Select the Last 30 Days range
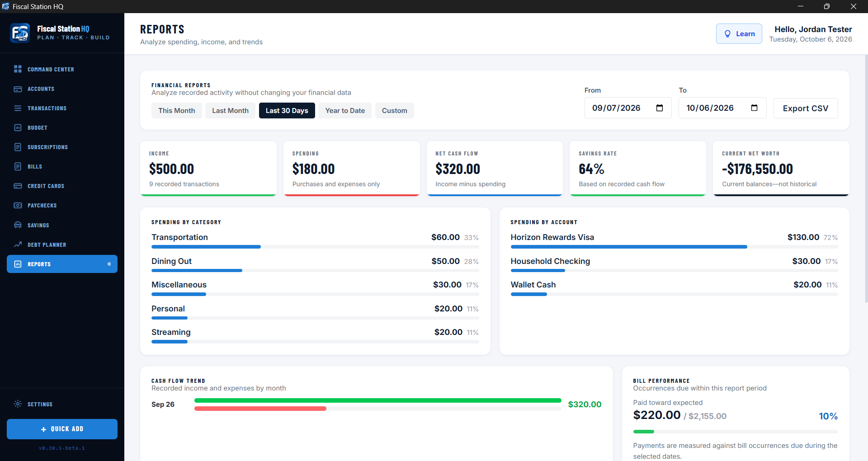868x461 pixels. coord(287,111)
